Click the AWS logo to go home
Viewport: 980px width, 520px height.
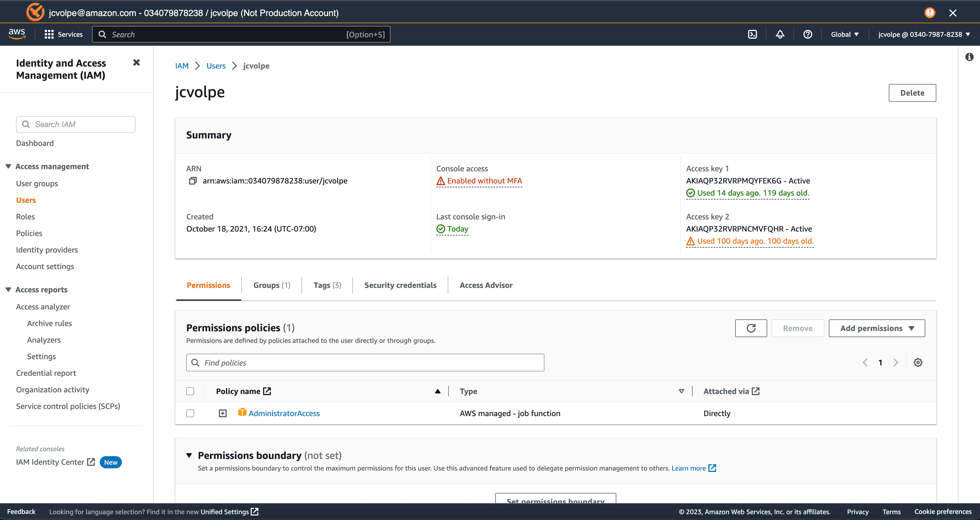click(x=17, y=34)
